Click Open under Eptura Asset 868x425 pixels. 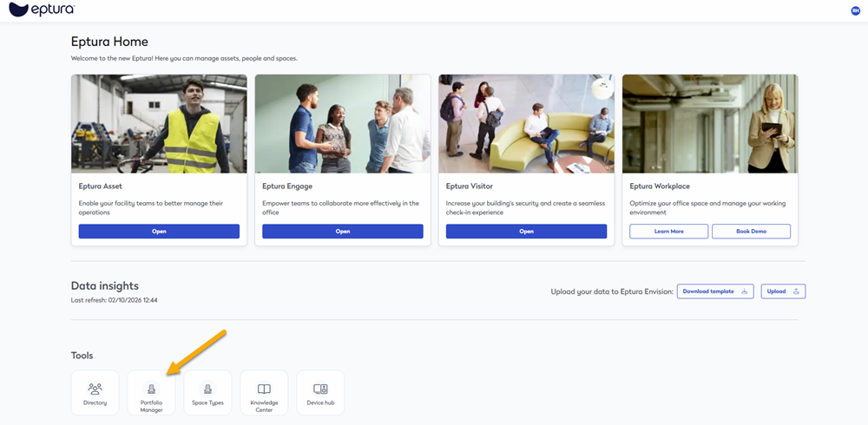point(159,232)
